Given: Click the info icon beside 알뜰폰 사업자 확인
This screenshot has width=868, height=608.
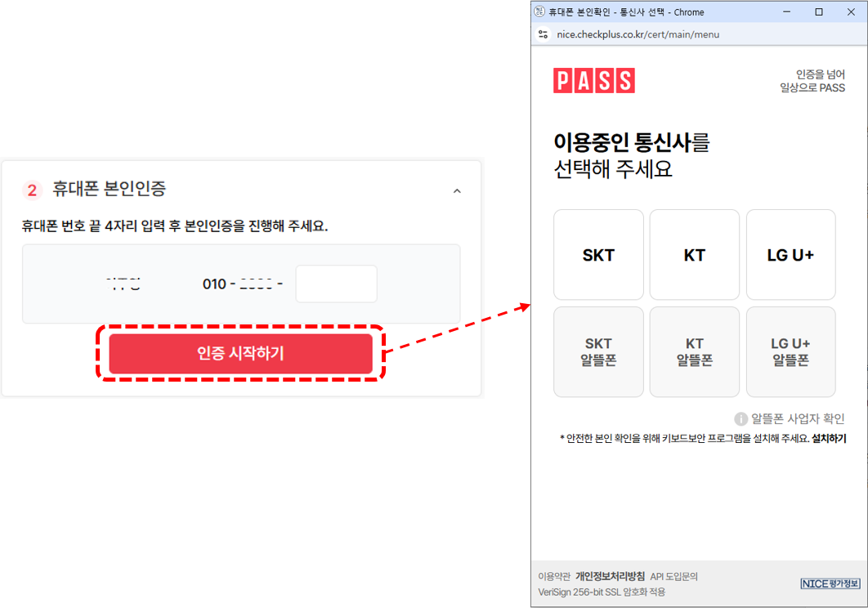Looking at the screenshot, I should [740, 419].
